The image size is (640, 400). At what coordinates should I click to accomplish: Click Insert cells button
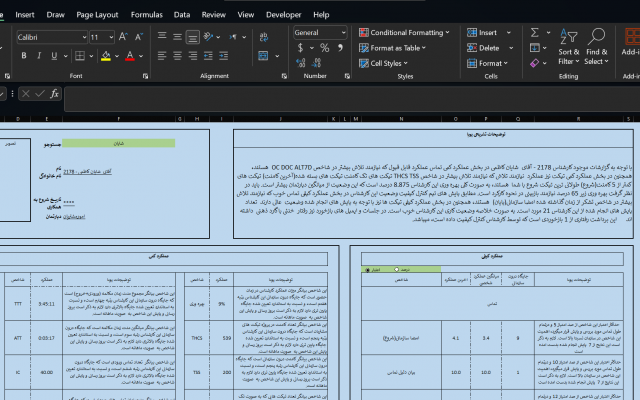[482, 32]
